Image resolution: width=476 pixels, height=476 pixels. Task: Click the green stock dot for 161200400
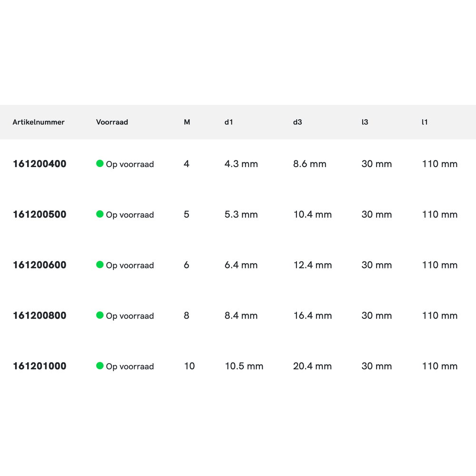100,164
